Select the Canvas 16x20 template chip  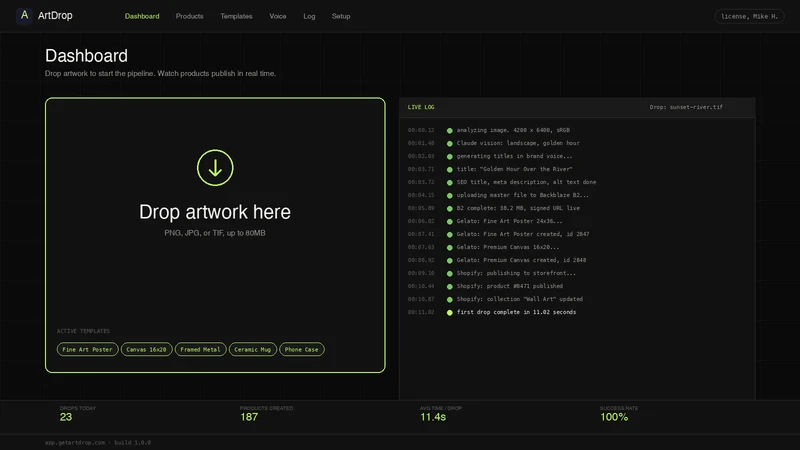pos(146,349)
